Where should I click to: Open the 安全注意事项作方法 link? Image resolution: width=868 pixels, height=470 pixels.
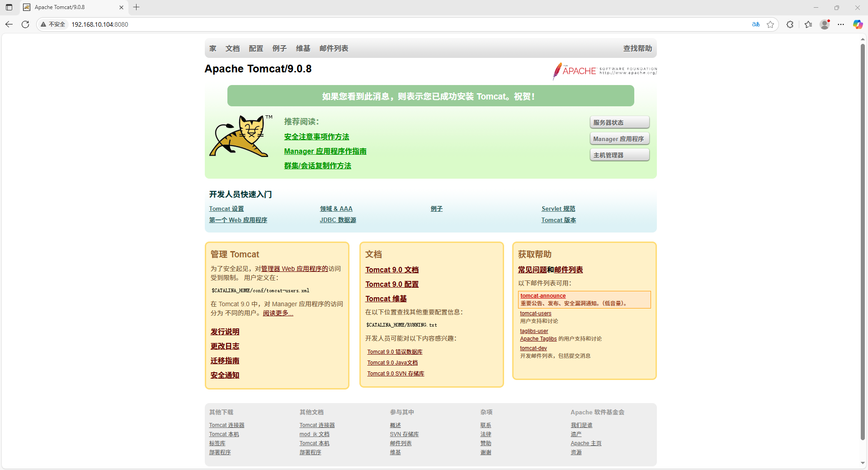click(316, 137)
